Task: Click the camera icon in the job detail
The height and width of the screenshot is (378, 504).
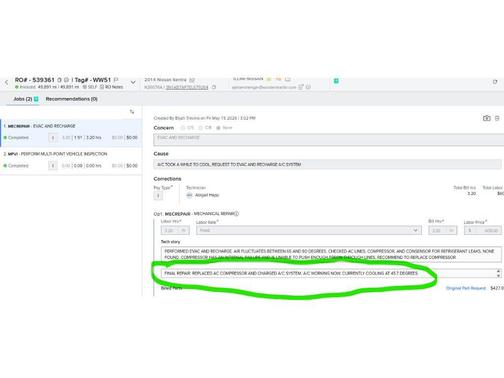Action: click(x=487, y=118)
